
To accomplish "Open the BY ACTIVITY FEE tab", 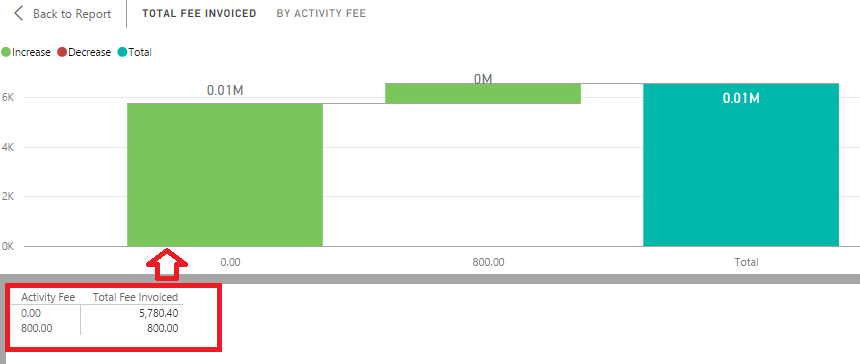I will click(x=321, y=14).
